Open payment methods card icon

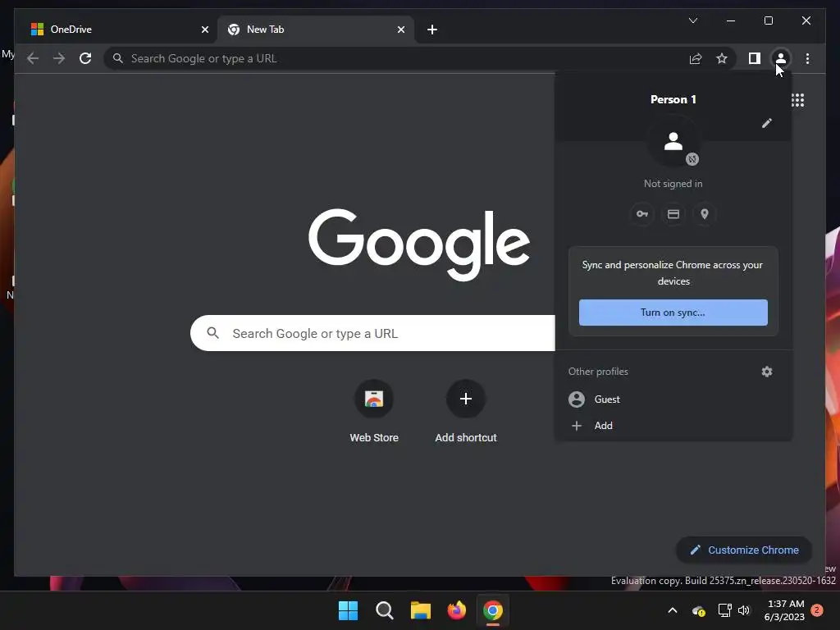point(673,214)
